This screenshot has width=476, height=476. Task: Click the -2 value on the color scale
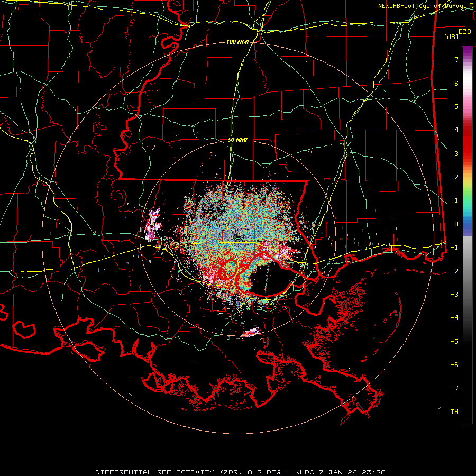[454, 271]
